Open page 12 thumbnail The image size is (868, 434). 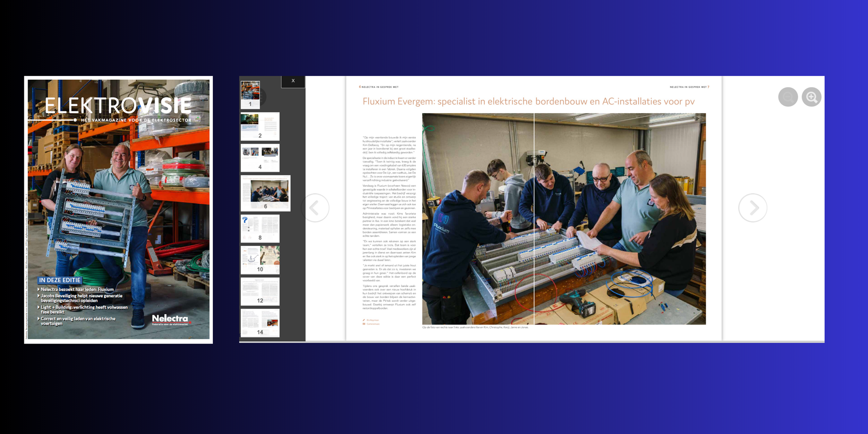coord(260,292)
